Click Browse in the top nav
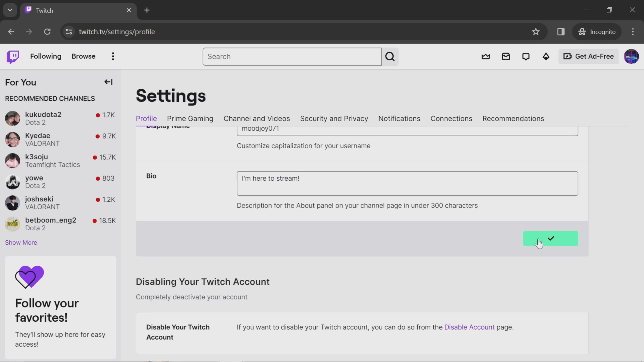This screenshot has width=644, height=362. pyautogui.click(x=84, y=56)
